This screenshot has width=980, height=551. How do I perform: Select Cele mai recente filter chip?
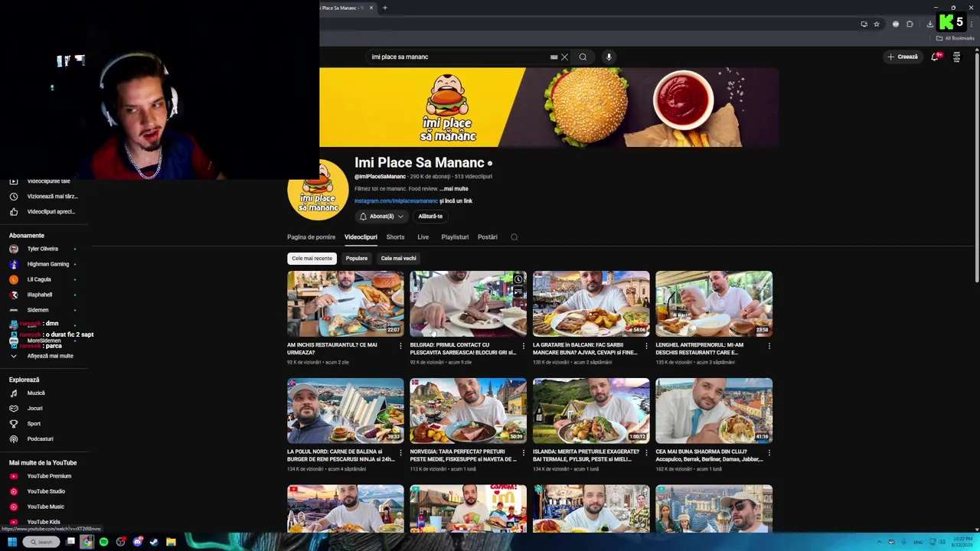pos(312,259)
